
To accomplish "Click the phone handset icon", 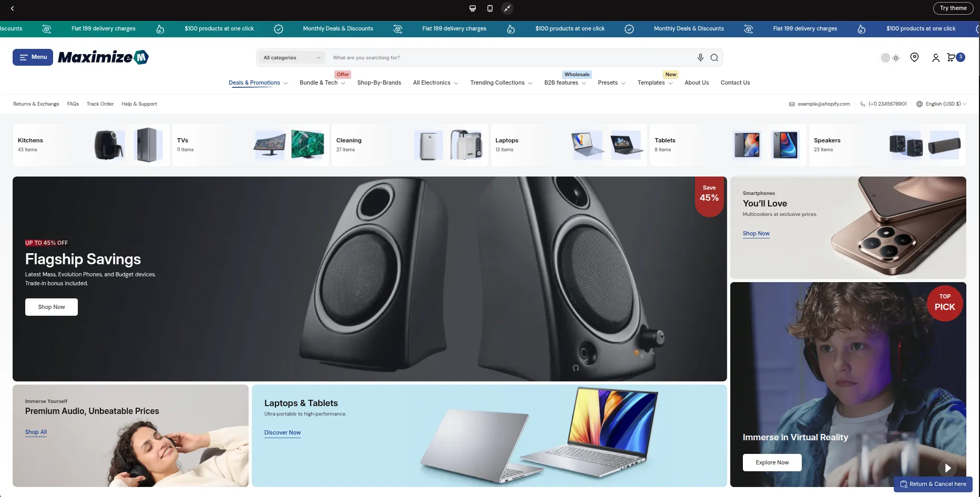I will click(863, 104).
